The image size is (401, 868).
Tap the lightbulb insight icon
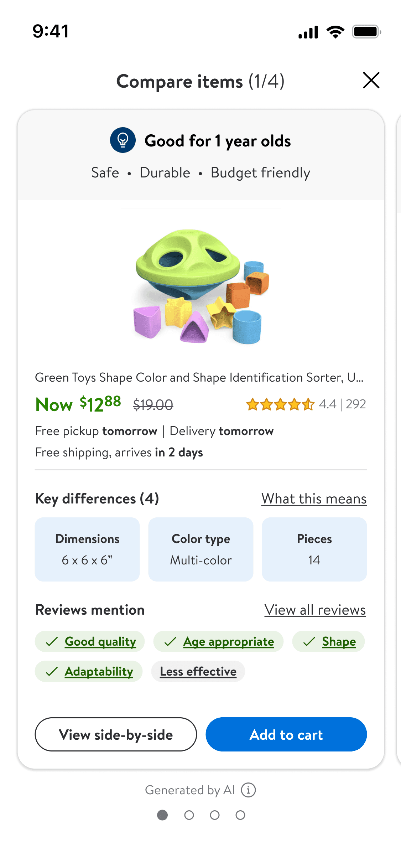point(123,140)
